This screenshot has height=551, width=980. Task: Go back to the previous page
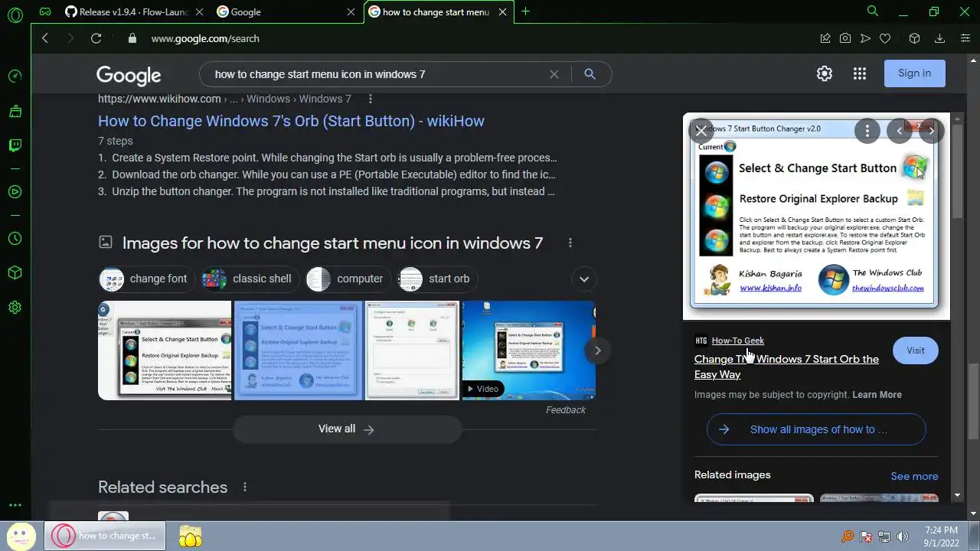point(45,38)
